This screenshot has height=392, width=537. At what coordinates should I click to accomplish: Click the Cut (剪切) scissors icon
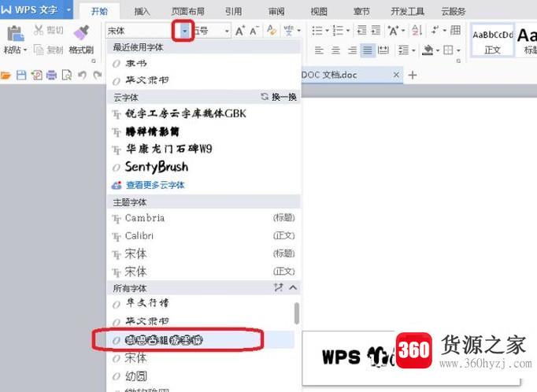pos(39,30)
